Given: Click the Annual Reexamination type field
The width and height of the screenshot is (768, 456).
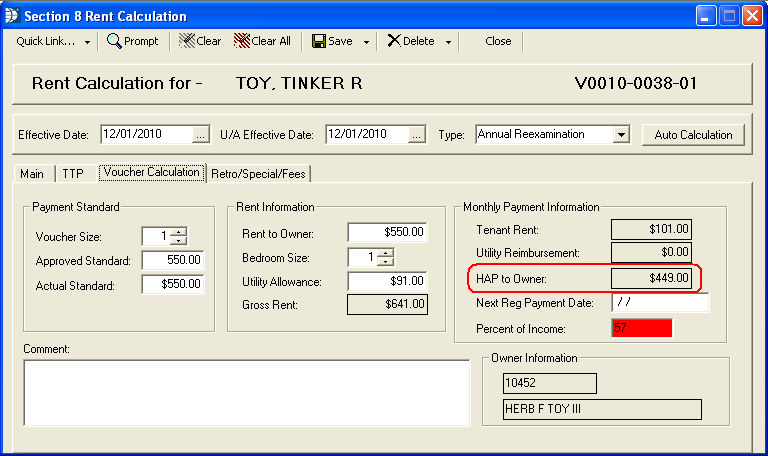Looking at the screenshot, I should pyautogui.click(x=544, y=134).
